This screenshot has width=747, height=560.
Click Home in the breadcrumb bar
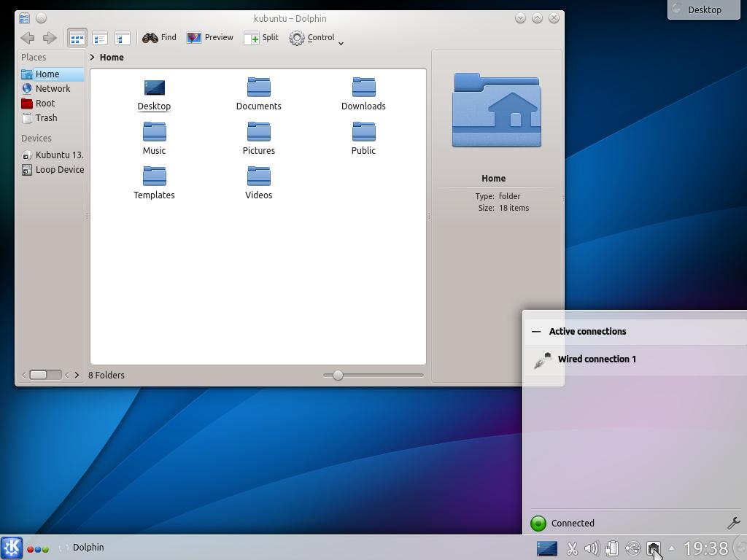113,57
